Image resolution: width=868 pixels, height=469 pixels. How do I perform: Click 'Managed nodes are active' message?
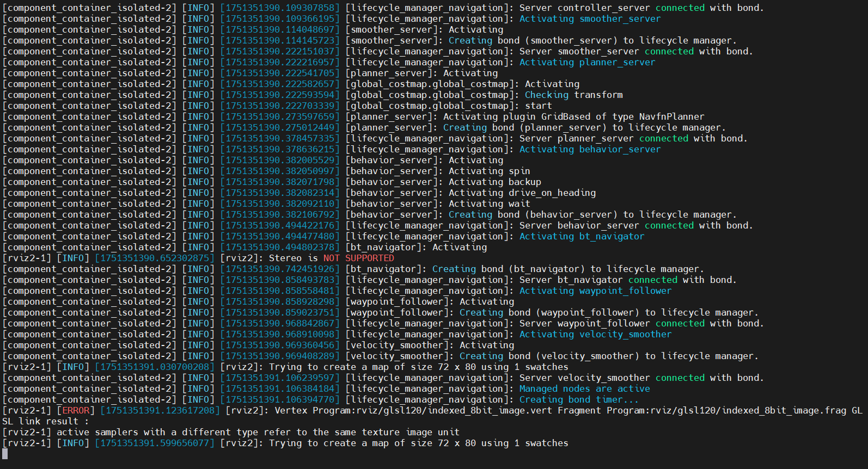click(585, 388)
